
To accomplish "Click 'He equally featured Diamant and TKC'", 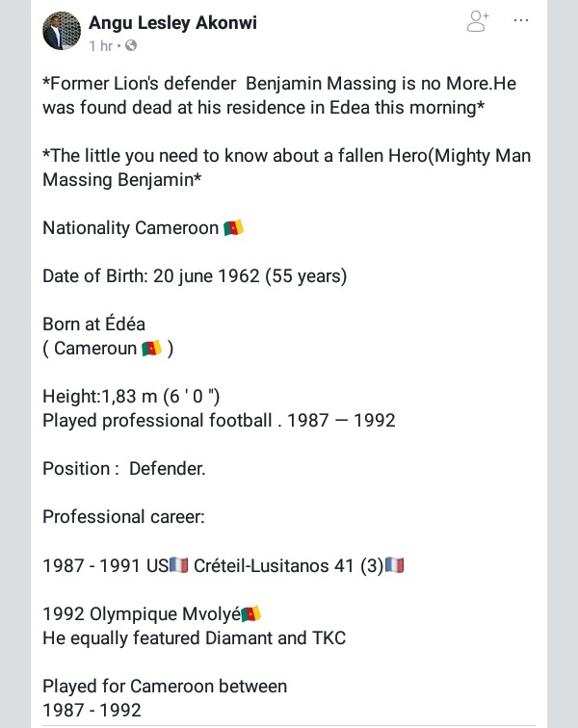I will point(194,637).
